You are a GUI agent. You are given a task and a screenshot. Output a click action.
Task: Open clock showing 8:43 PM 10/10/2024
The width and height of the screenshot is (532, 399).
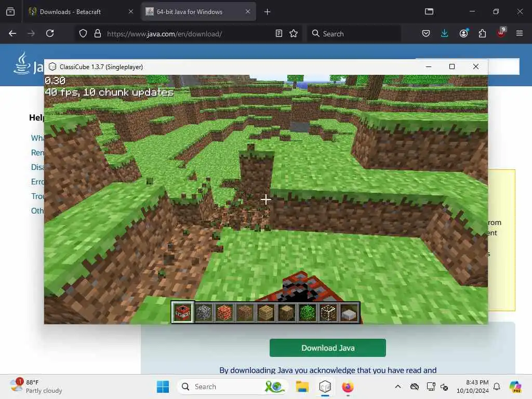tap(473, 387)
